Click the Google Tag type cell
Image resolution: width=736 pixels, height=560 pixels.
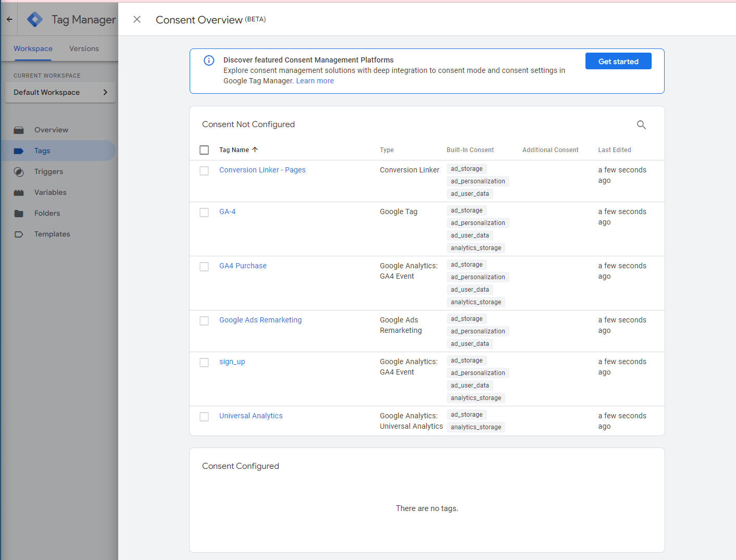coord(398,211)
